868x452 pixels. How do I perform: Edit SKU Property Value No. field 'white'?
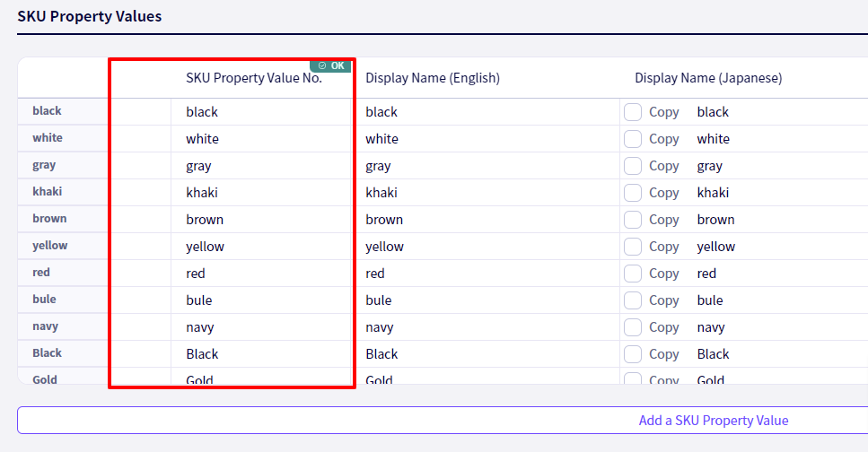point(261,139)
